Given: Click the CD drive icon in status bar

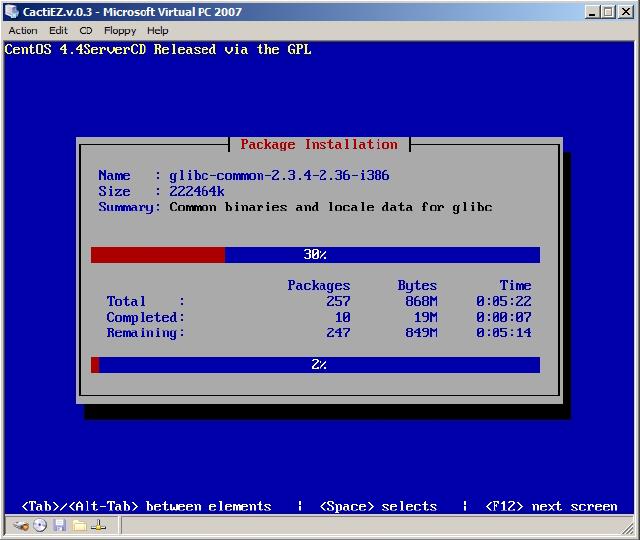Looking at the screenshot, I should coord(40,525).
